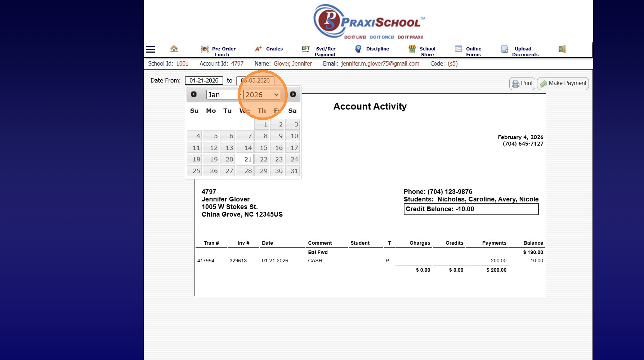Select January 2 in calendar

click(277, 124)
